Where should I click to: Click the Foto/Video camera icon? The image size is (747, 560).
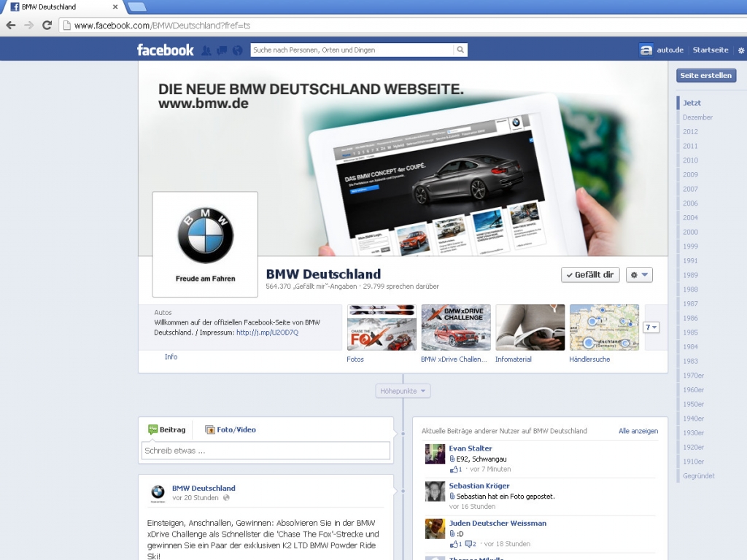209,429
